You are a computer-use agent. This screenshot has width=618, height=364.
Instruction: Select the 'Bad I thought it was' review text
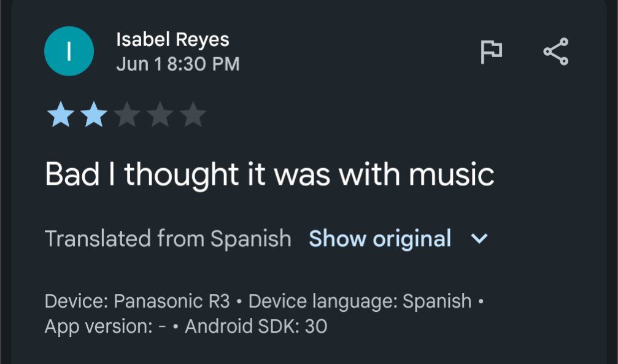[x=188, y=176]
